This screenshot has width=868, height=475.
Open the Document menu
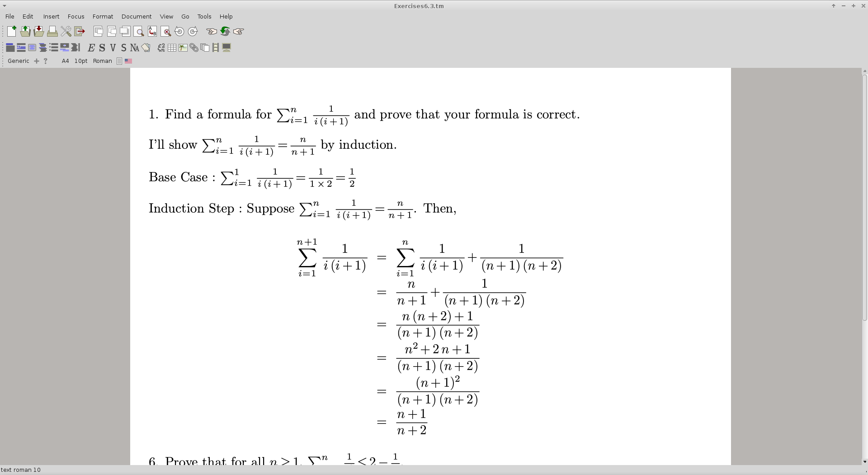pyautogui.click(x=137, y=16)
